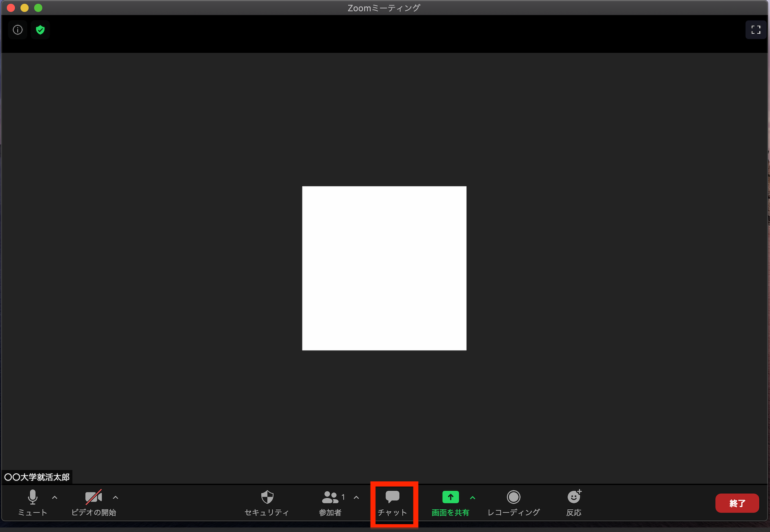Viewport: 770px width, 532px height.
Task: Enter full screen mode
Action: pyautogui.click(x=756, y=30)
